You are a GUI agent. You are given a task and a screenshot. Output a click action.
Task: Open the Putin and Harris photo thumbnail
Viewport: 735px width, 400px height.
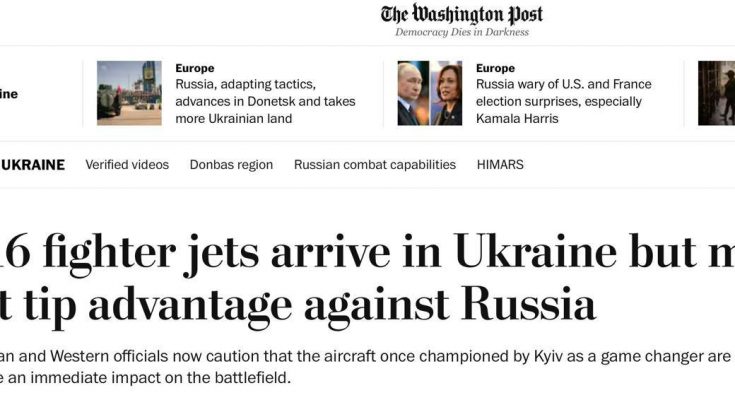point(430,93)
